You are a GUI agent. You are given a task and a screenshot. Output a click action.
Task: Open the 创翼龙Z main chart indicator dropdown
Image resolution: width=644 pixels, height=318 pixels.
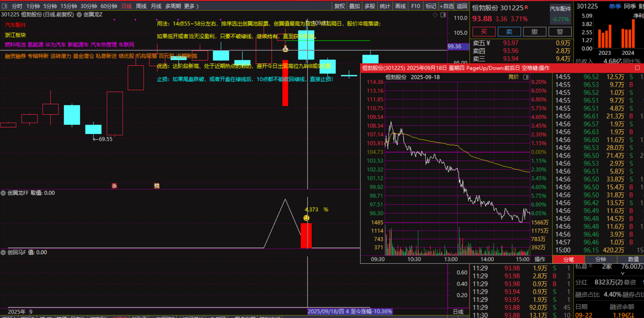[79, 15]
